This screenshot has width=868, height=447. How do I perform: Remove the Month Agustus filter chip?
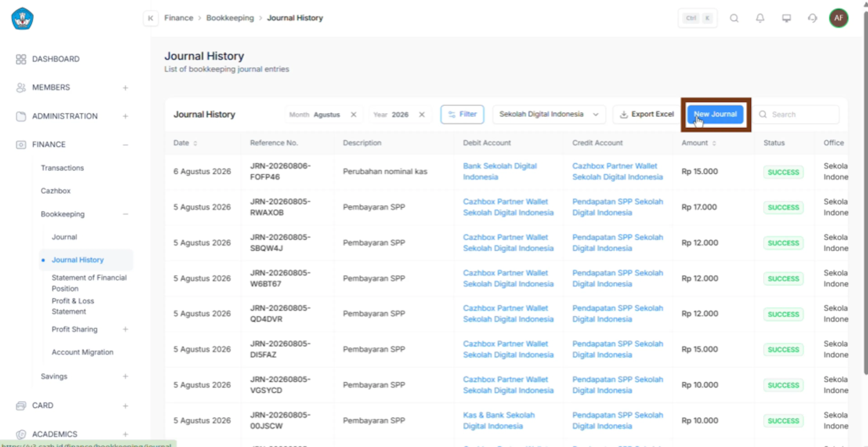click(x=354, y=115)
